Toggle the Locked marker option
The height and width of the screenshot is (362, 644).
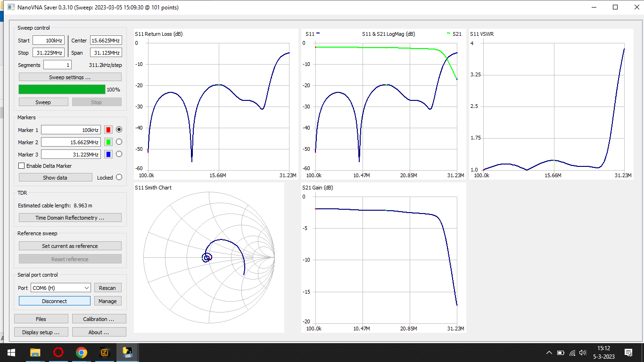click(x=119, y=178)
